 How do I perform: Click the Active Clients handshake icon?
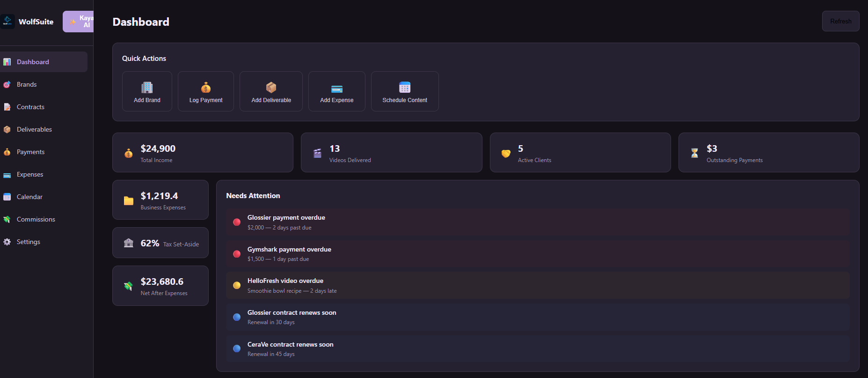click(506, 153)
